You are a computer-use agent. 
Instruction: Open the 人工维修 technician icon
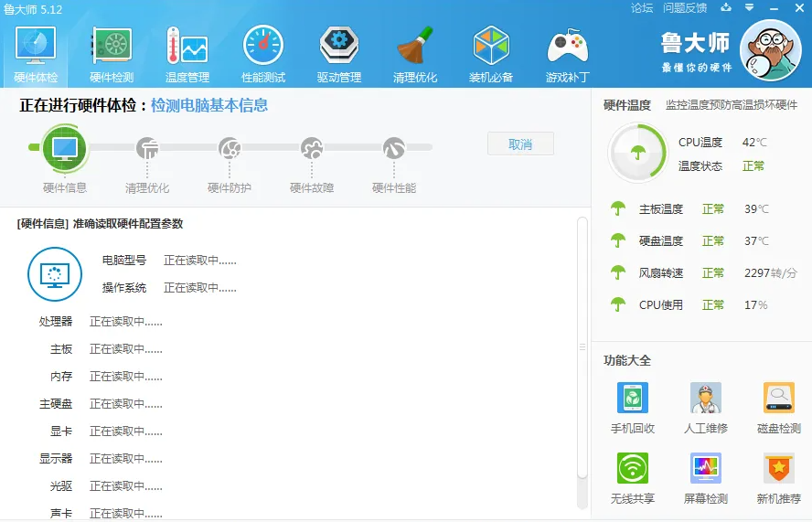pyautogui.click(x=706, y=398)
